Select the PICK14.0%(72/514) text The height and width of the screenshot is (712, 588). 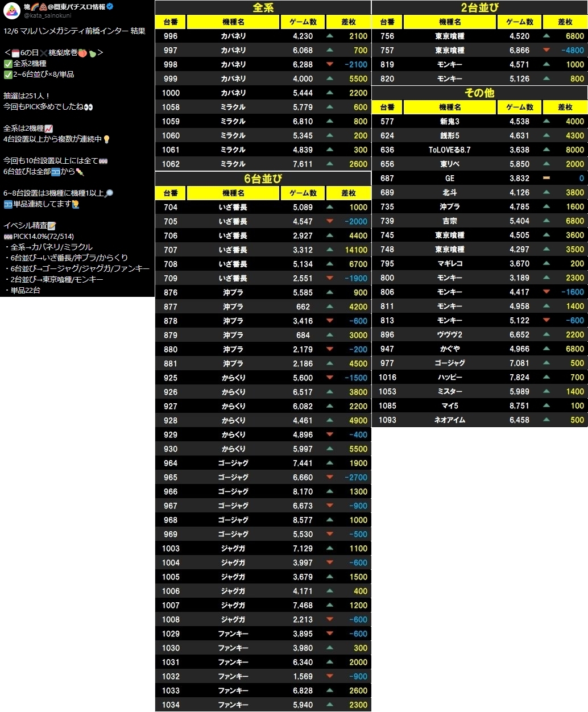pyautogui.click(x=43, y=237)
